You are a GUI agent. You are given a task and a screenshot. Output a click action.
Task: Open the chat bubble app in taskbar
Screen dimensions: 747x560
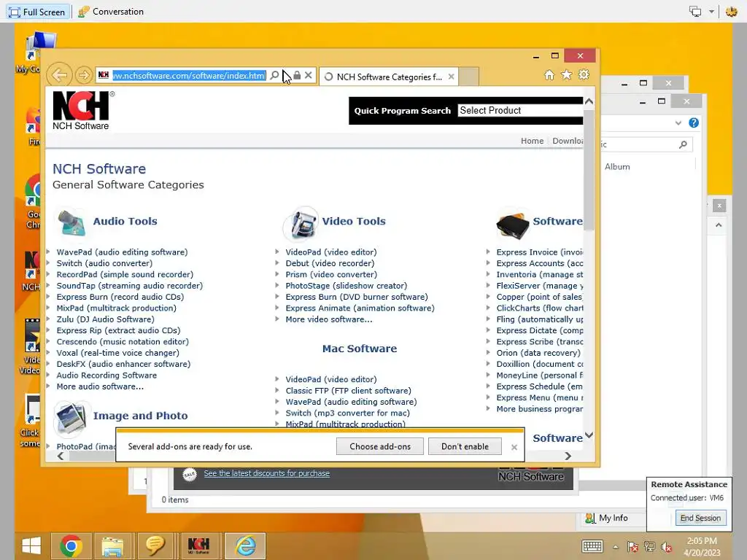[155, 545]
